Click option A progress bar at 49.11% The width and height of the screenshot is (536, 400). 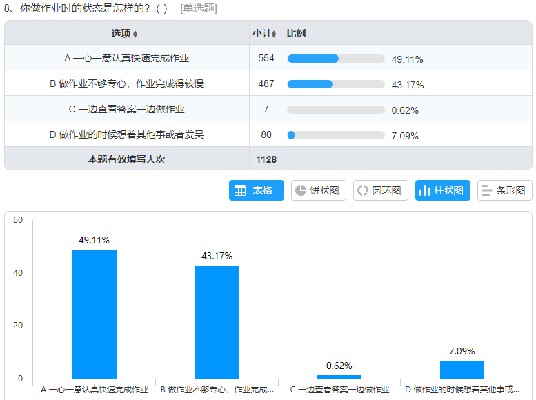tap(336, 58)
